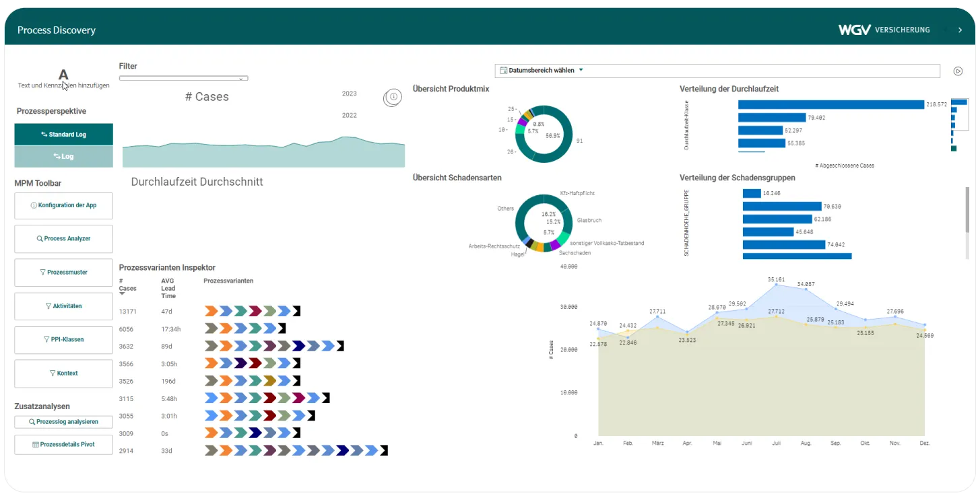This screenshot has height=500, width=980.
Task: Click the Glasbruch legend label
Action: pos(589,220)
